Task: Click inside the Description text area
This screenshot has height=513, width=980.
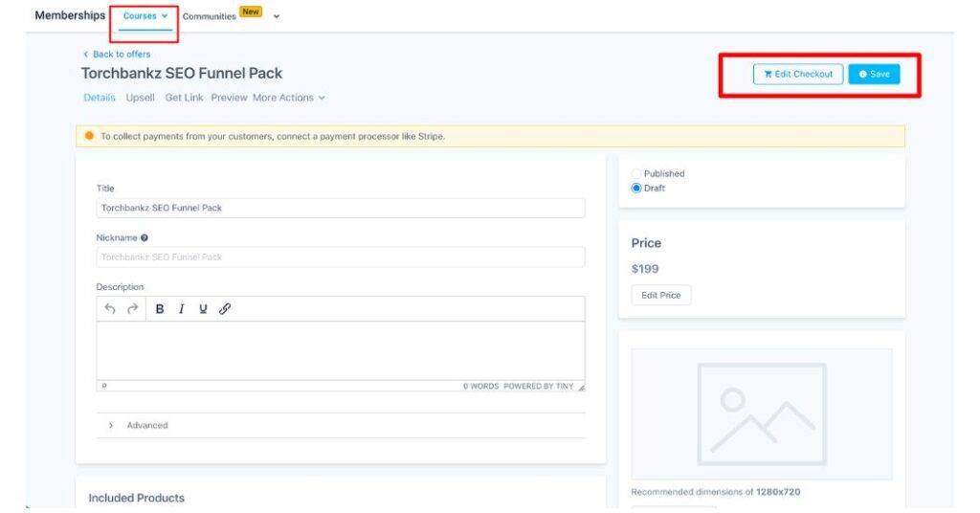Action: coord(341,350)
